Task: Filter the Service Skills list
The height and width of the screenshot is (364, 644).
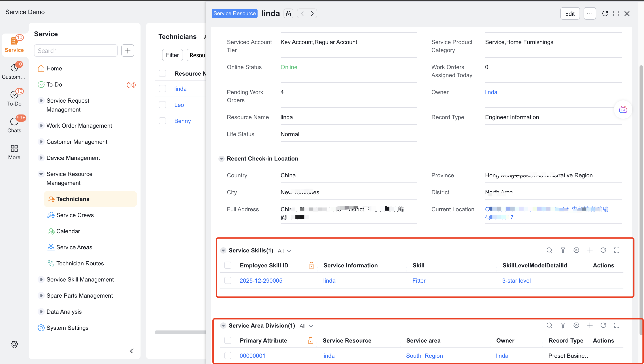Action: (x=563, y=250)
